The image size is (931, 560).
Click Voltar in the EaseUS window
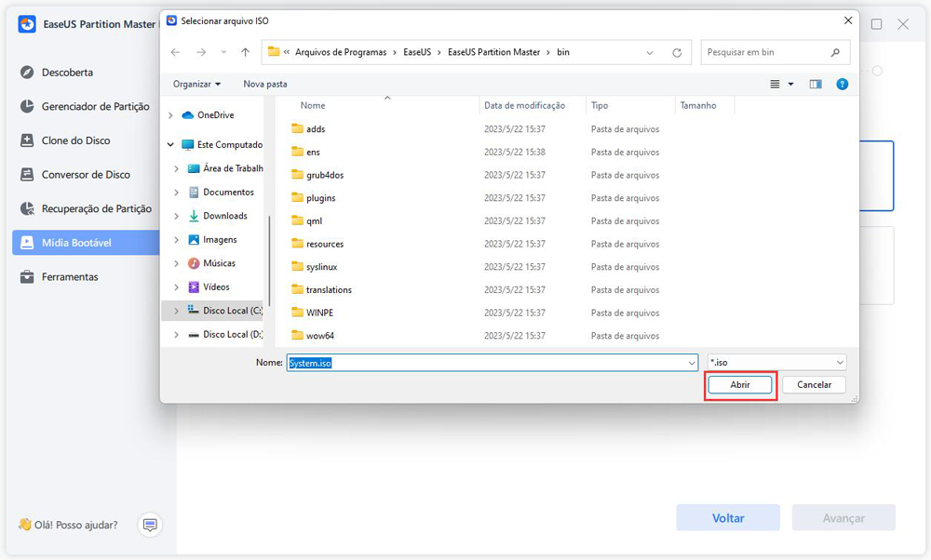point(728,518)
